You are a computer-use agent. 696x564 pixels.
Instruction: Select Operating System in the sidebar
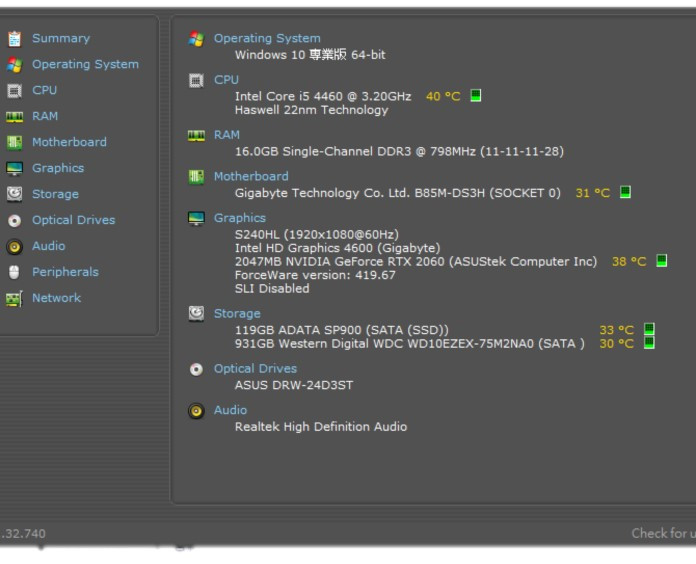point(85,64)
